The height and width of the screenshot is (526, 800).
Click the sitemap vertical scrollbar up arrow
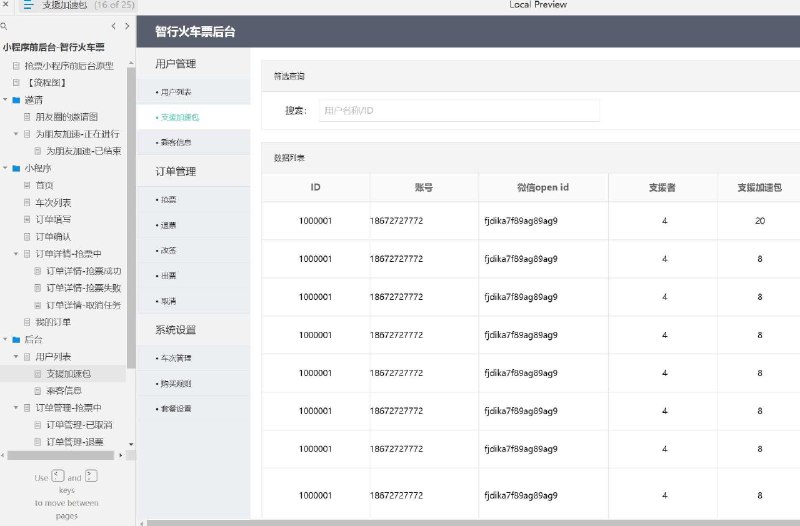(131, 63)
